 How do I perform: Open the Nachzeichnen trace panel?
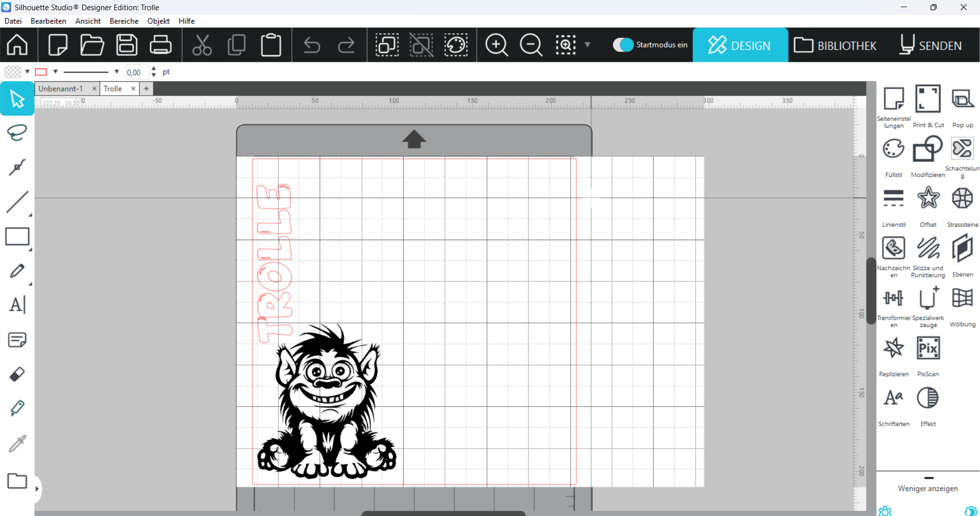point(893,254)
